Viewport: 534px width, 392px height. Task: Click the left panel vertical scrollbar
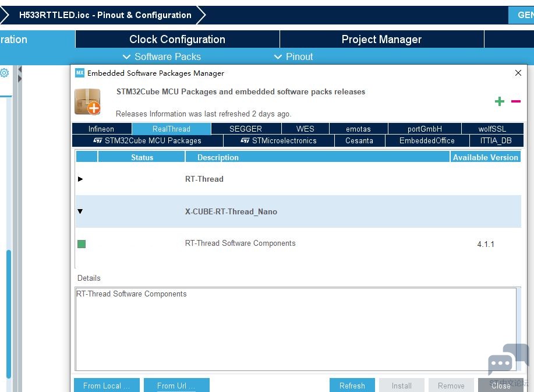[9, 314]
